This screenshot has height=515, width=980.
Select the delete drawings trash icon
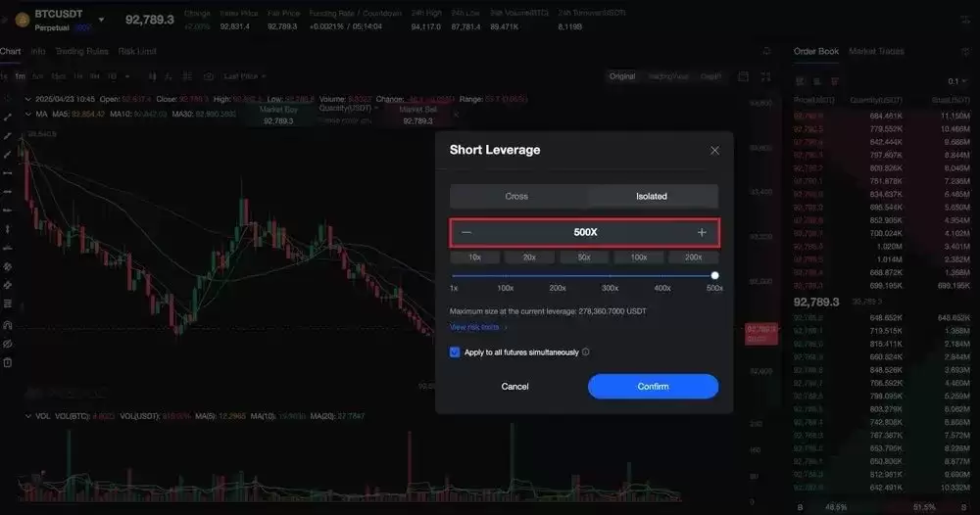coord(8,362)
